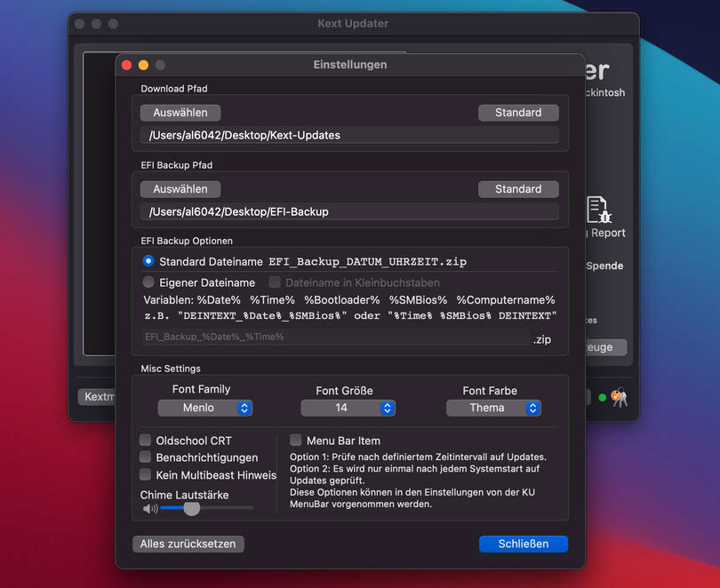This screenshot has height=588, width=720.
Task: Enable the Benachrichtigungen checkbox
Action: 145,457
